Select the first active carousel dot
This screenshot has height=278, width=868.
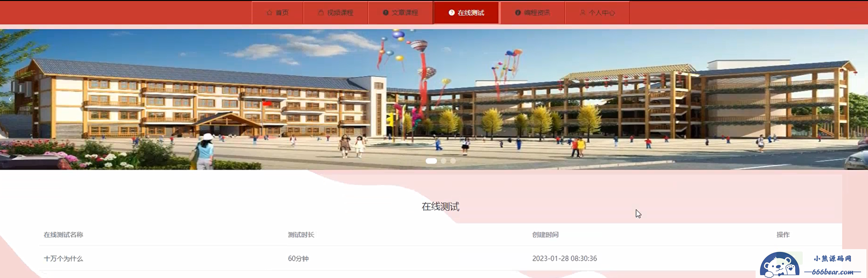coord(431,161)
